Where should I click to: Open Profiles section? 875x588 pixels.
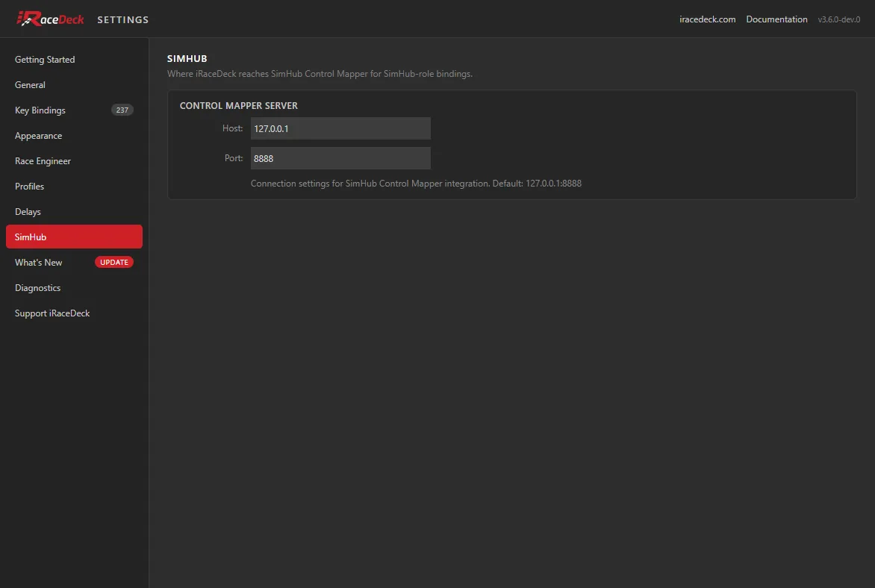74,187
